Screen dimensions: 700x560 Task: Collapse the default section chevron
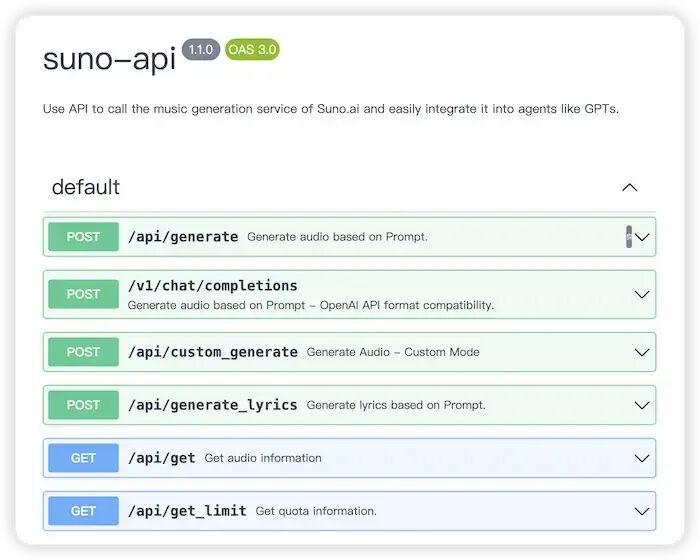629,188
